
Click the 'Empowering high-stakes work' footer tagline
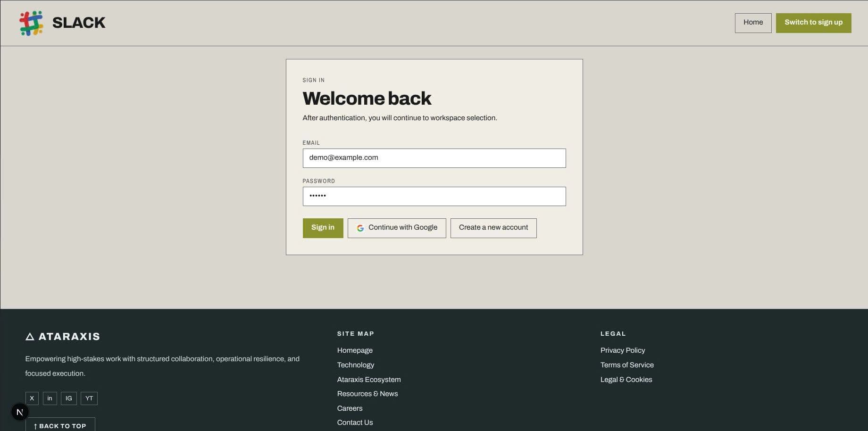pos(162,366)
